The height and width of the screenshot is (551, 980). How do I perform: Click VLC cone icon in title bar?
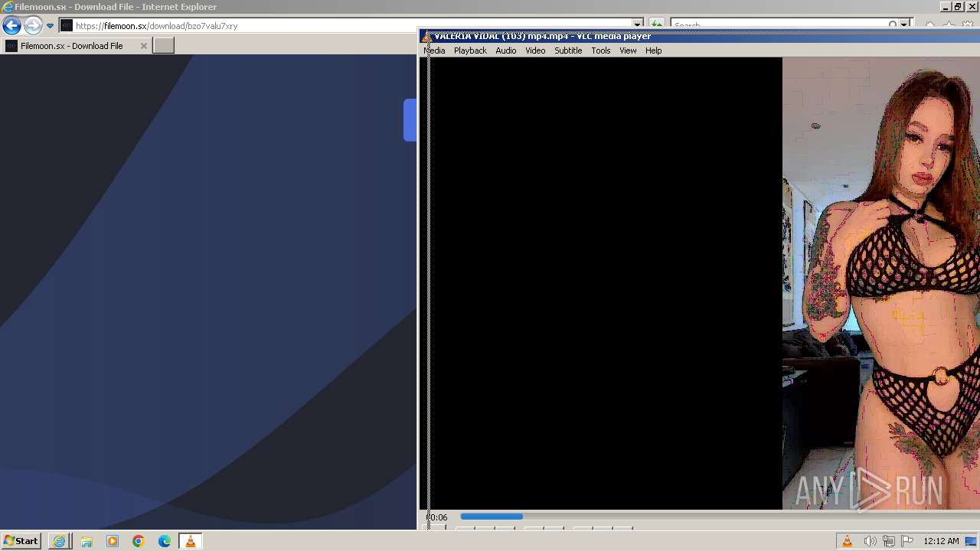(x=426, y=37)
